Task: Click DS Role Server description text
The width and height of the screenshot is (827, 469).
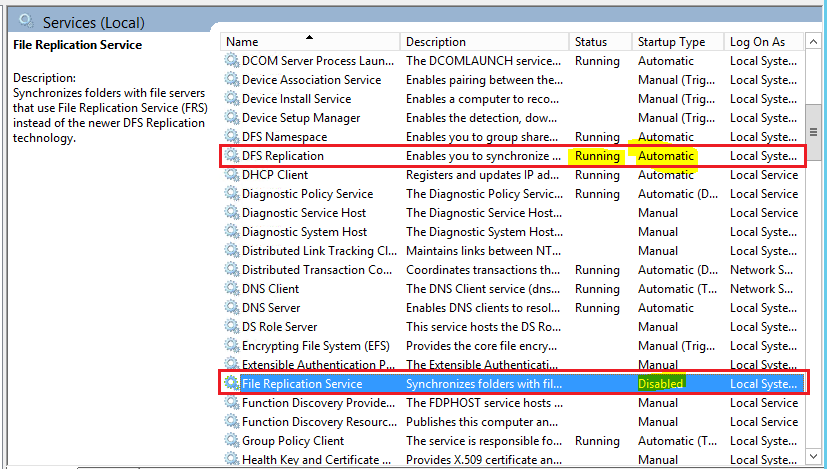Action: click(483, 327)
